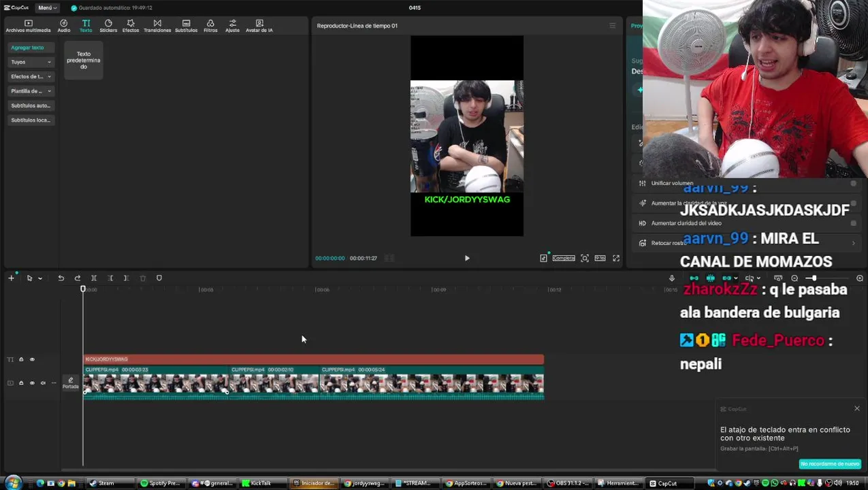
Task: Open the Archivos multimedia panel
Action: click(28, 26)
